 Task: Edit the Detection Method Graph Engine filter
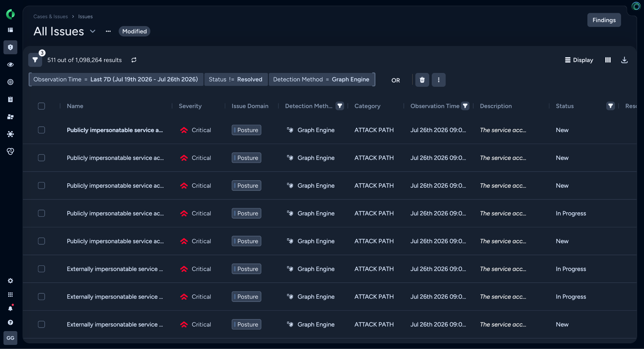pyautogui.click(x=321, y=80)
